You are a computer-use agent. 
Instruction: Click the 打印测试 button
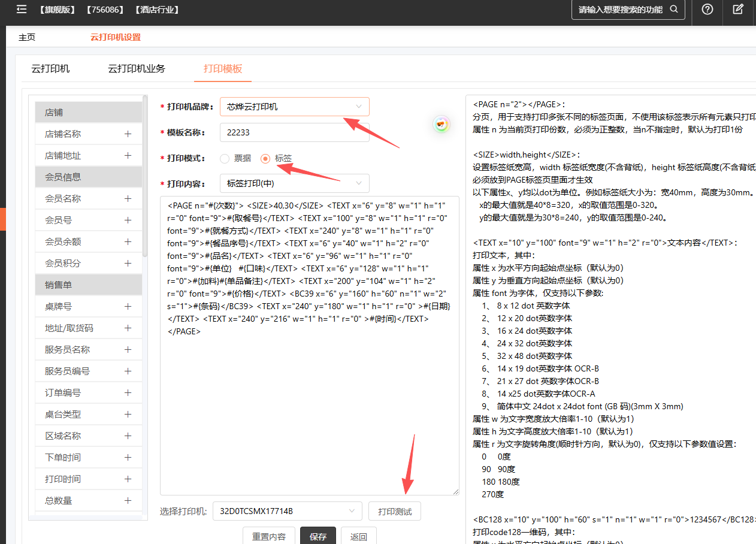pyautogui.click(x=394, y=512)
